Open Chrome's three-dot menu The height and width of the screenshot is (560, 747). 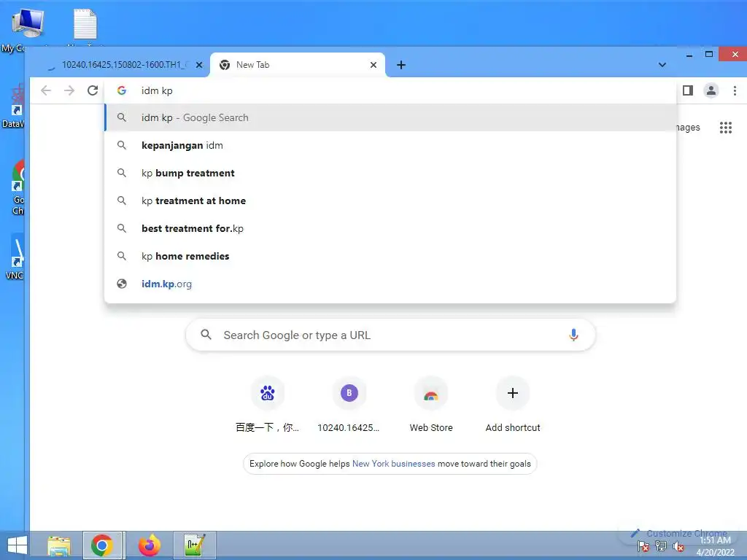point(735,90)
